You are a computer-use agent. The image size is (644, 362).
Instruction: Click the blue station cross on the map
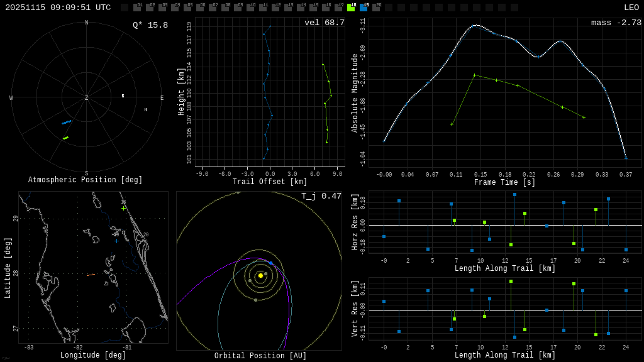(116, 241)
